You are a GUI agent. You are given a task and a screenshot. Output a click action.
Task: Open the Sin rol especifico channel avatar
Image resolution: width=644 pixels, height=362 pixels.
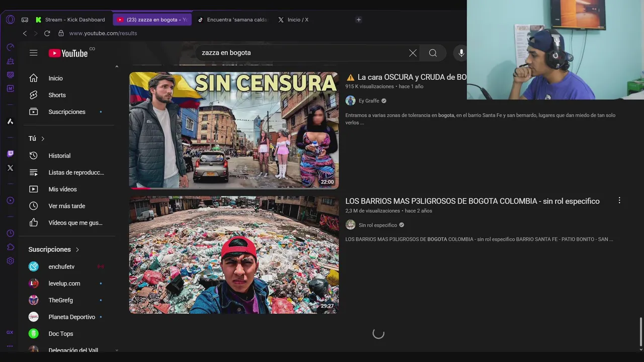coord(351,225)
